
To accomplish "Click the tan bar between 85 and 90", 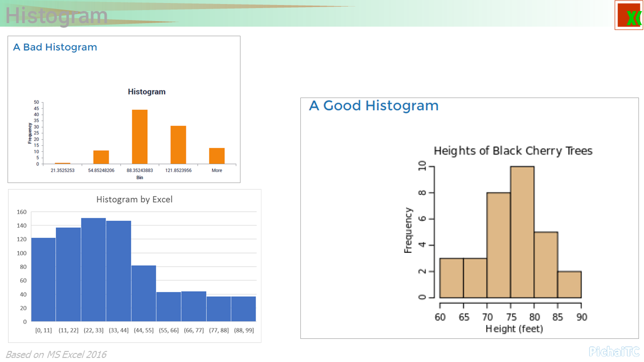I will point(570,285).
